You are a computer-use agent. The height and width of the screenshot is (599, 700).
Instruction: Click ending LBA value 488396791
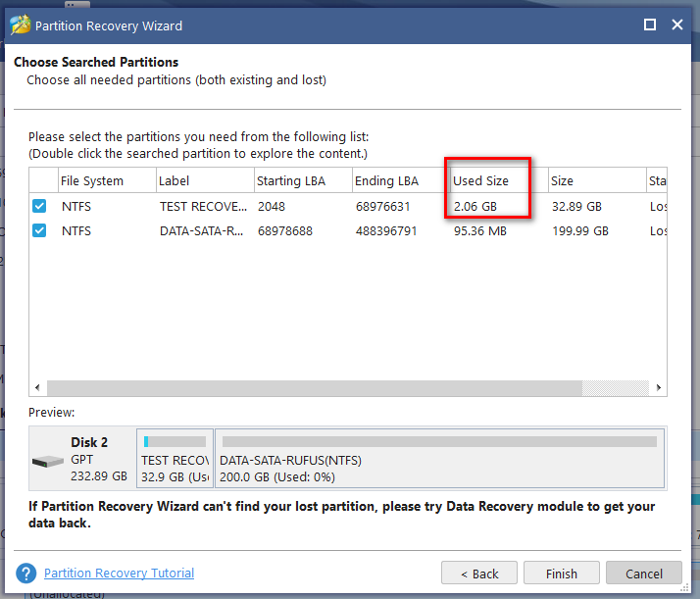385,230
